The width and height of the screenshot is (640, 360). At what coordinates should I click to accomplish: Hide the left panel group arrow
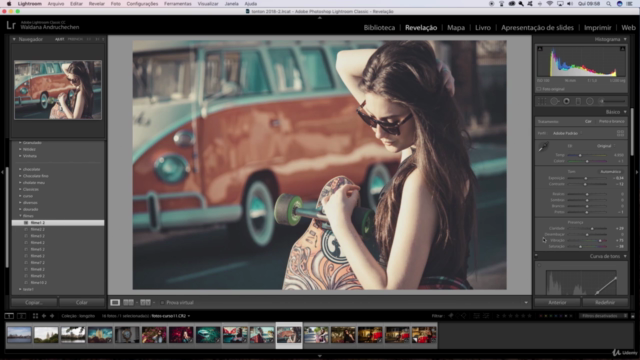(x=2, y=172)
